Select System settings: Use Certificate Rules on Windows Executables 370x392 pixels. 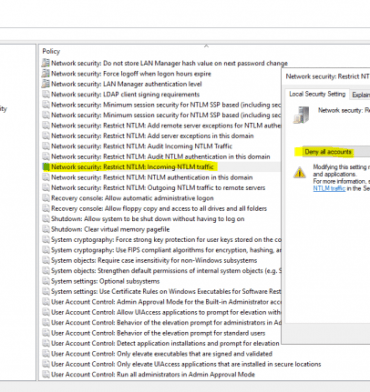pos(166,291)
